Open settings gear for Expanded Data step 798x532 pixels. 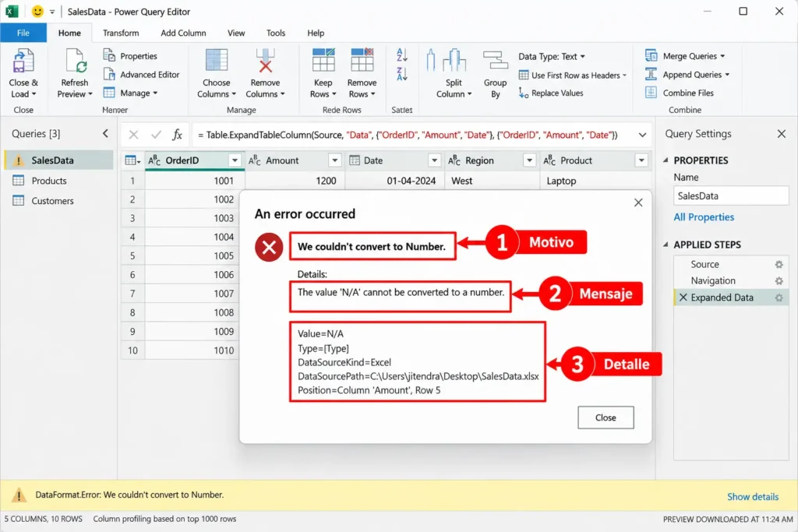click(x=779, y=298)
